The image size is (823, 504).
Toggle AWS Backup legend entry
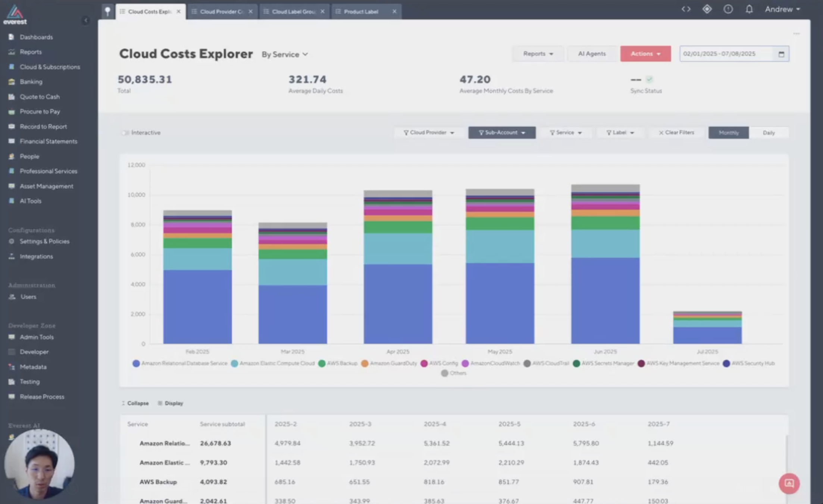[338, 363]
